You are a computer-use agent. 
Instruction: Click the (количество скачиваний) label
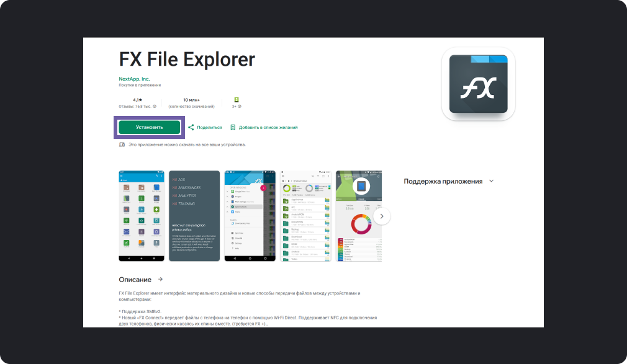point(192,107)
